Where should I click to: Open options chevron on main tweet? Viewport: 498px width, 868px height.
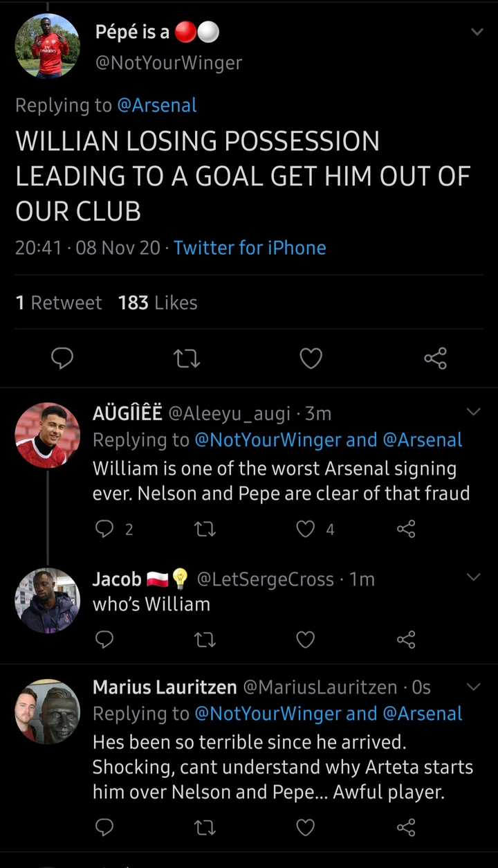(x=477, y=32)
